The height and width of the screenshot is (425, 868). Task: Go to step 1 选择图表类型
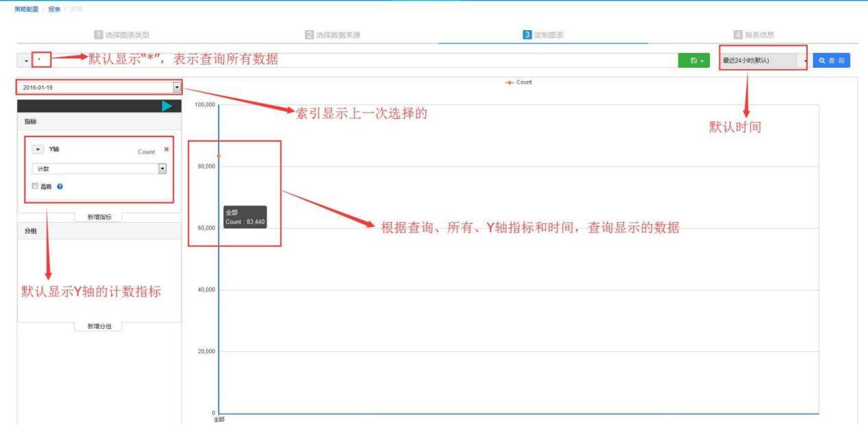121,35
